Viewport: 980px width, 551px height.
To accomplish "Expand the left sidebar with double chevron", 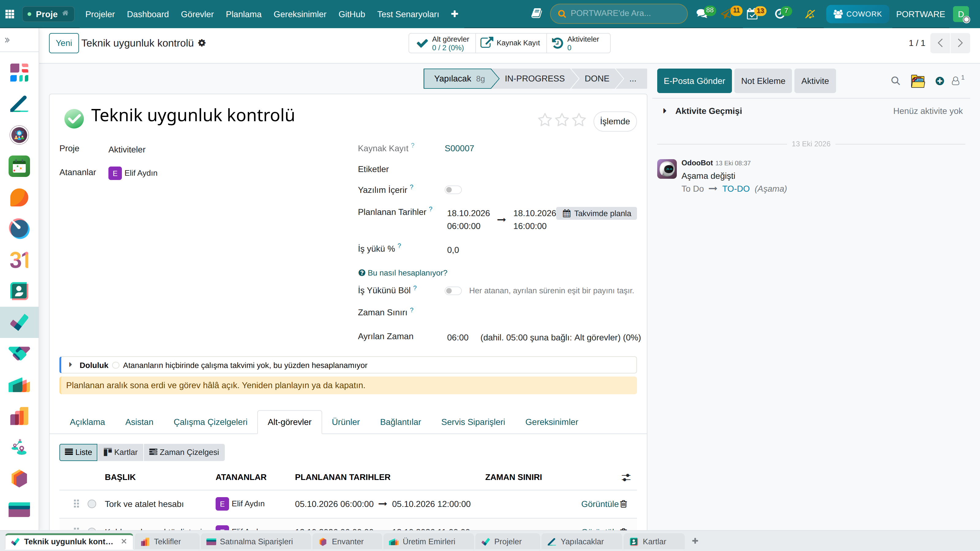I will coord(7,40).
